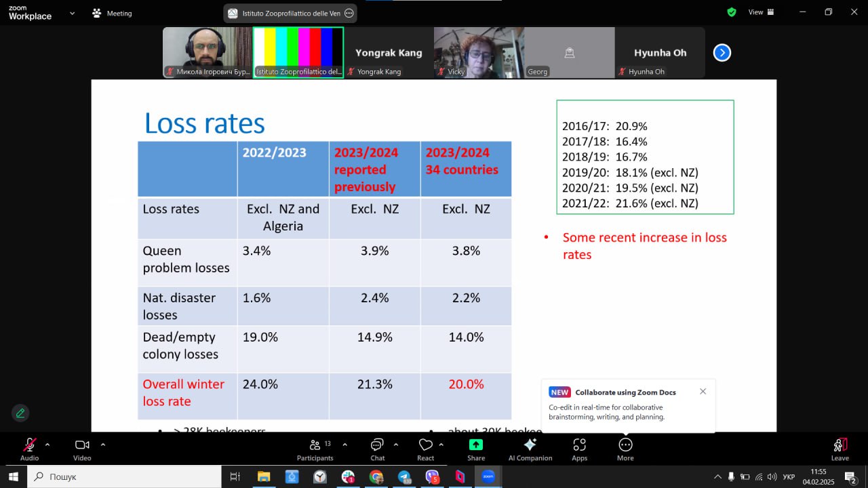Unmute microphone with the Audio button
Image resolution: width=868 pixels, height=488 pixels.
pos(29,449)
